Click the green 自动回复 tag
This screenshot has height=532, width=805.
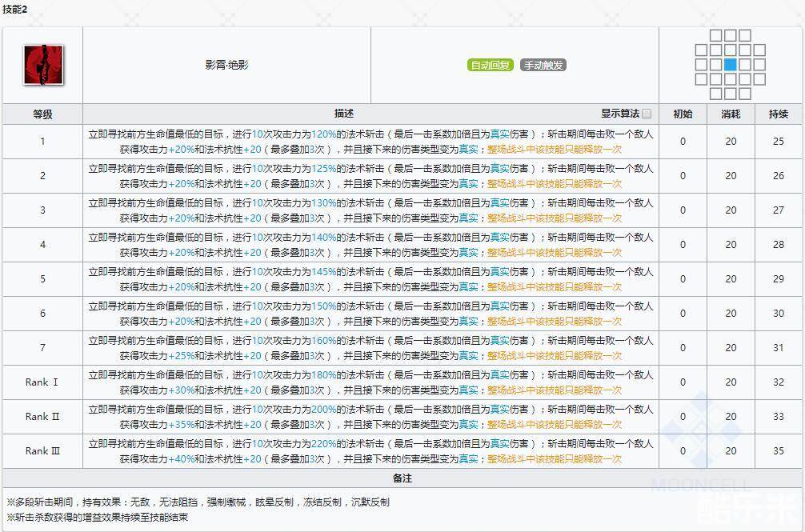(x=490, y=65)
